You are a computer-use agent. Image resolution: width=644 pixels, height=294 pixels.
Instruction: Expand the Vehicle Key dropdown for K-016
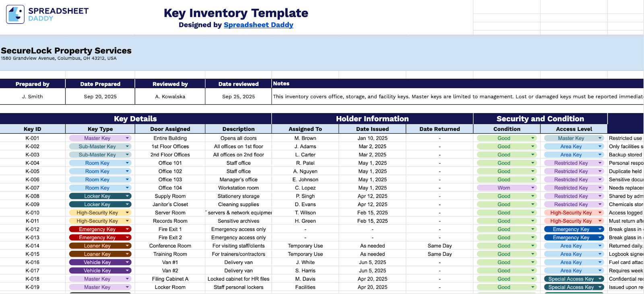[x=128, y=262]
